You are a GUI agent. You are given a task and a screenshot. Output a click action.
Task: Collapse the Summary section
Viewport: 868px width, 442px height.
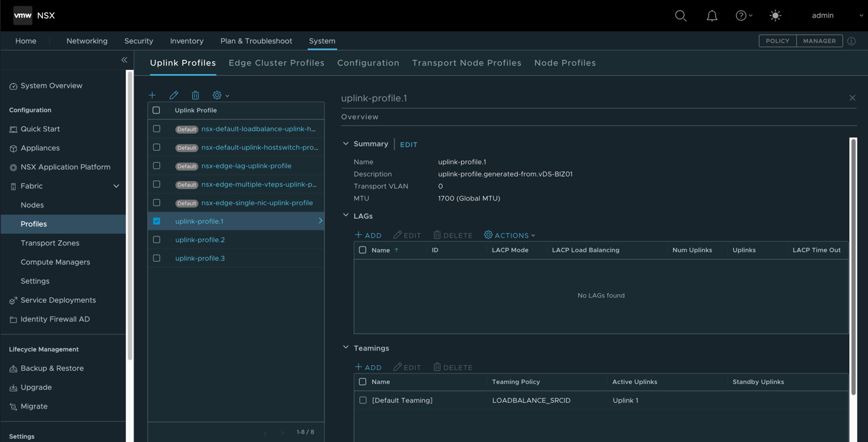(346, 144)
